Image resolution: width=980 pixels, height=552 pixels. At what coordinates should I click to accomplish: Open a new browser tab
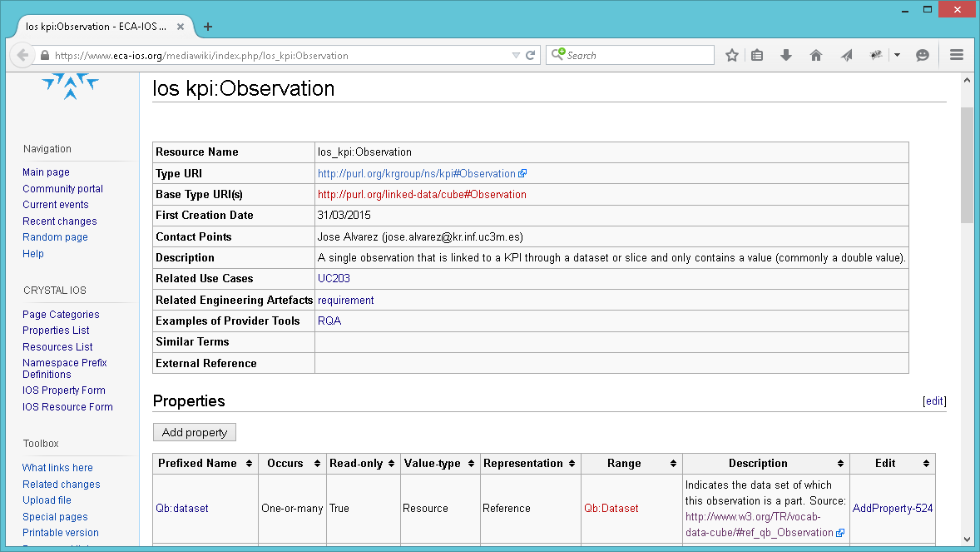(x=208, y=27)
